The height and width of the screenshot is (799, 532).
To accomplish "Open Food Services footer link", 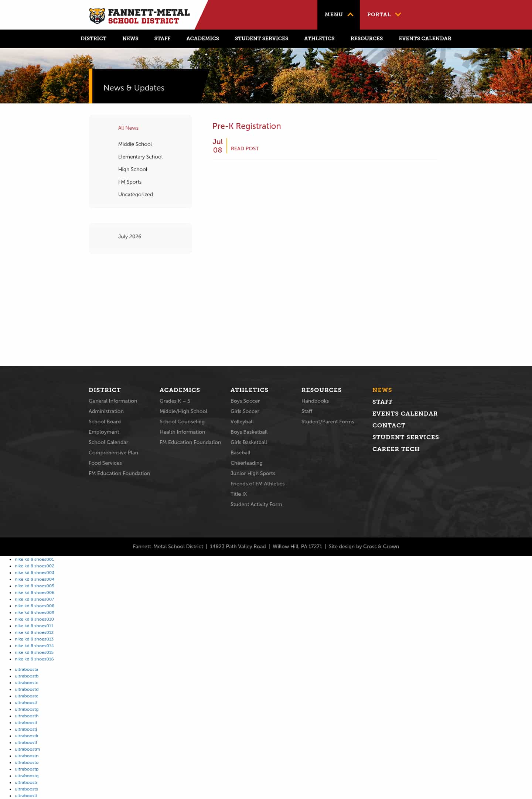I will point(105,463).
